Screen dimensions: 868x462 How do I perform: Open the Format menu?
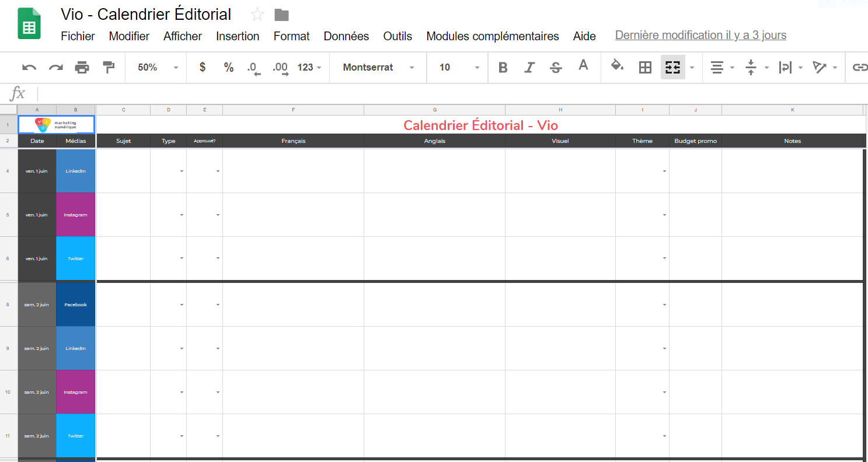point(291,36)
